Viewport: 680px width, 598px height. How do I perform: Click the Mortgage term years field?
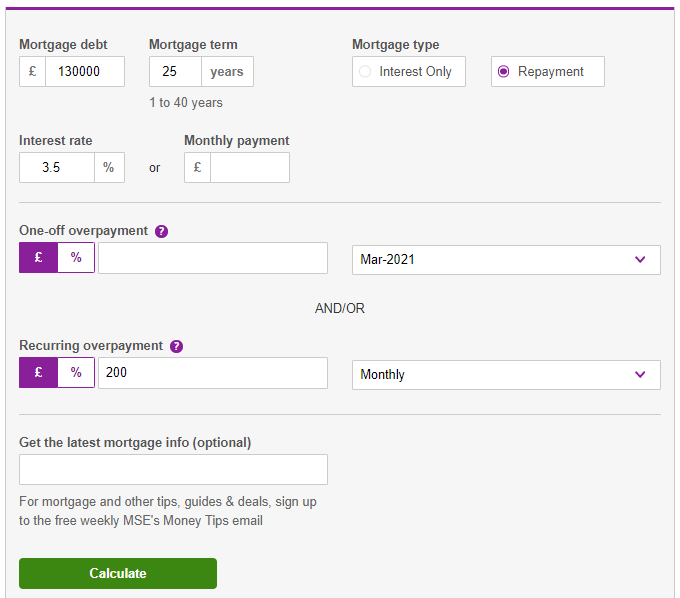point(175,72)
